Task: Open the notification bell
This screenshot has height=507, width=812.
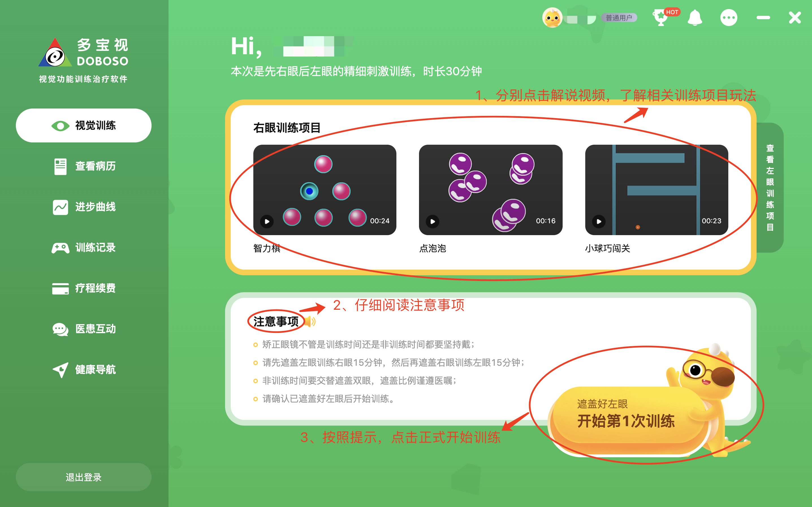Action: 695,18
